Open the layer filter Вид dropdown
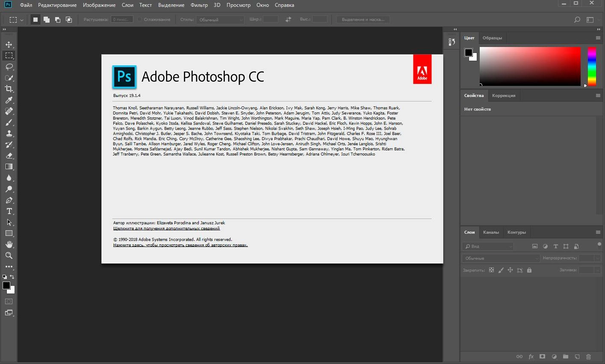Screen dimensions: 605x364 click(488, 246)
